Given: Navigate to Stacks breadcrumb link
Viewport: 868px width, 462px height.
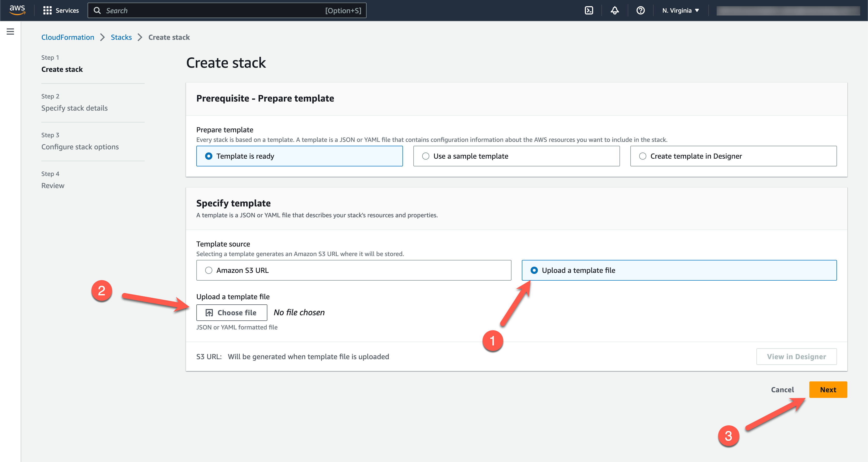Looking at the screenshot, I should point(121,37).
